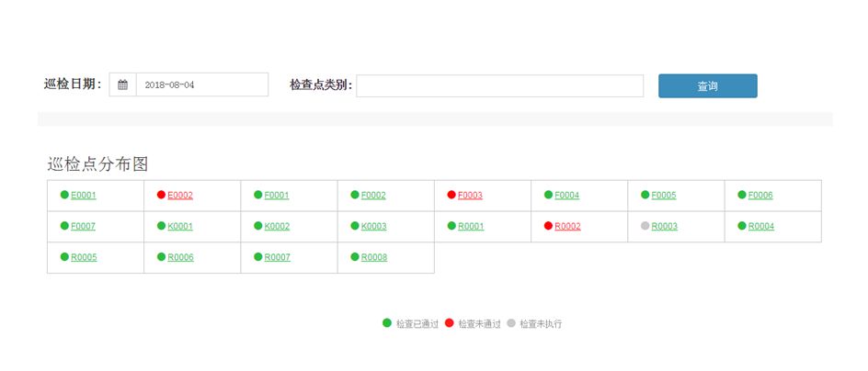Open checkpoint link F0006
The height and width of the screenshot is (371, 868).
760,196
